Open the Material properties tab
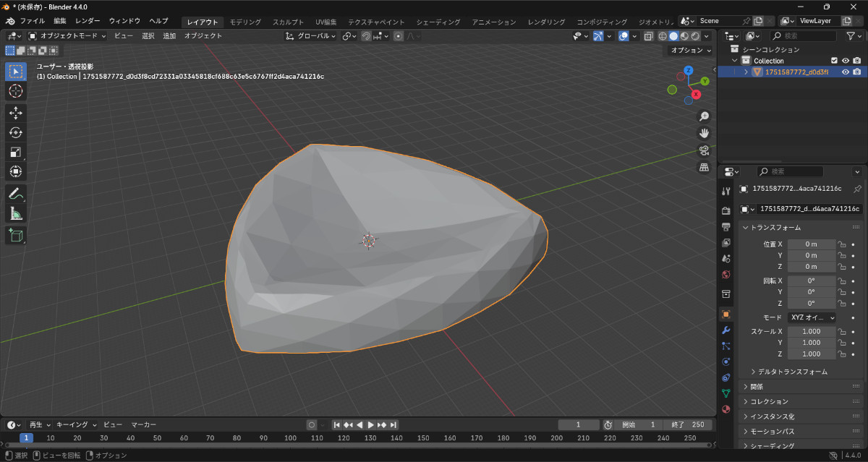868x462 pixels. pos(726,409)
